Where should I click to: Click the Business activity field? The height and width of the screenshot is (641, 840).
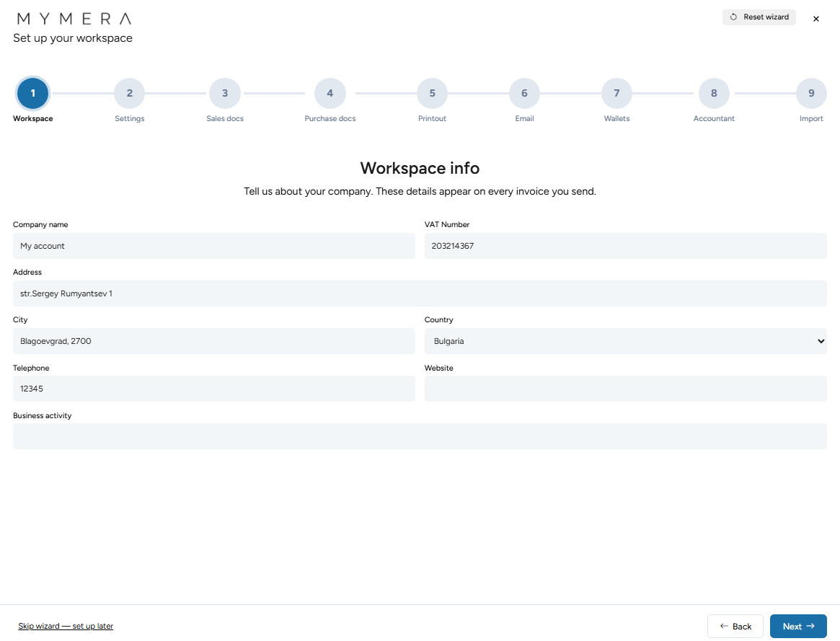(x=420, y=436)
